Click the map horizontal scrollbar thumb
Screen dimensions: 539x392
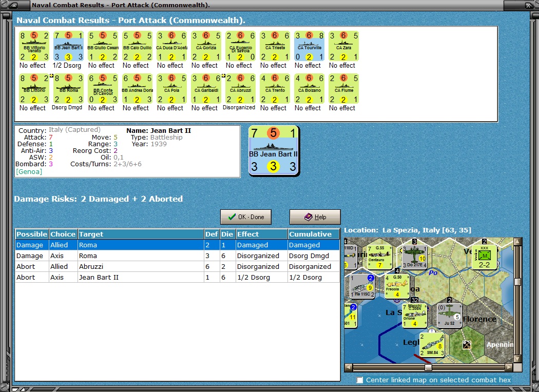pyautogui.click(x=428, y=367)
